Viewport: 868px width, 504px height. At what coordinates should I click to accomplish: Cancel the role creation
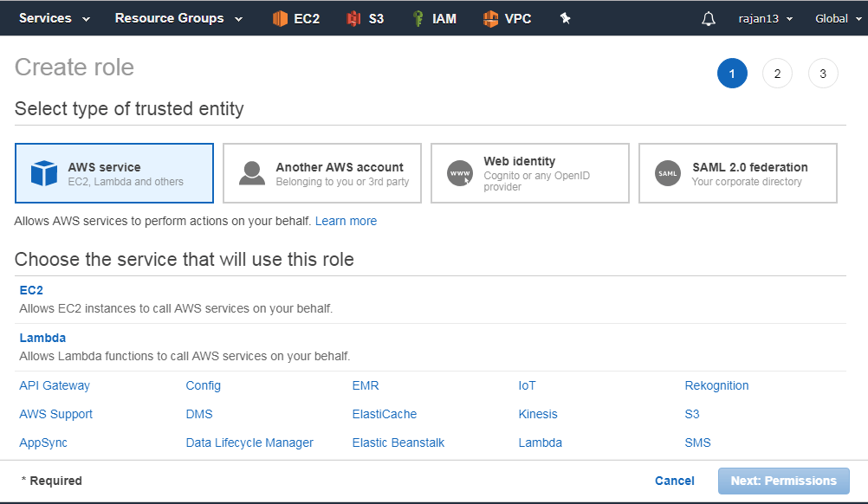[x=674, y=481]
